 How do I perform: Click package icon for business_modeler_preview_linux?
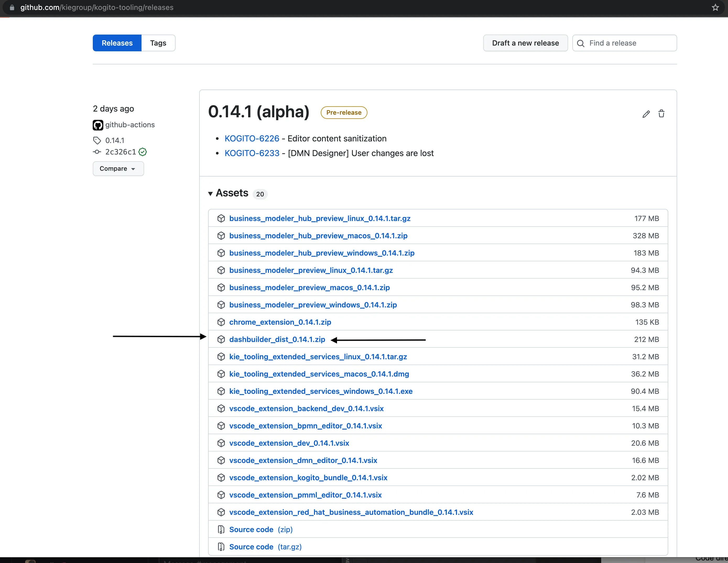(x=221, y=270)
